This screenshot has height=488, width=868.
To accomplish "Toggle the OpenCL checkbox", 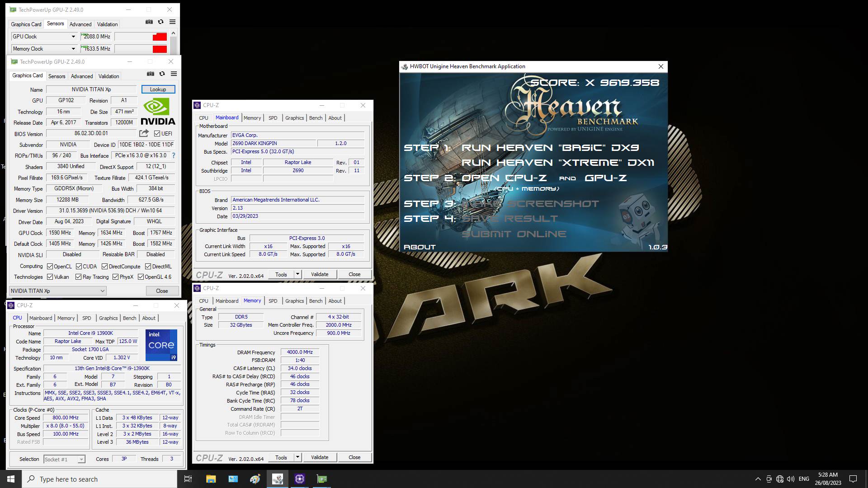I will (50, 267).
